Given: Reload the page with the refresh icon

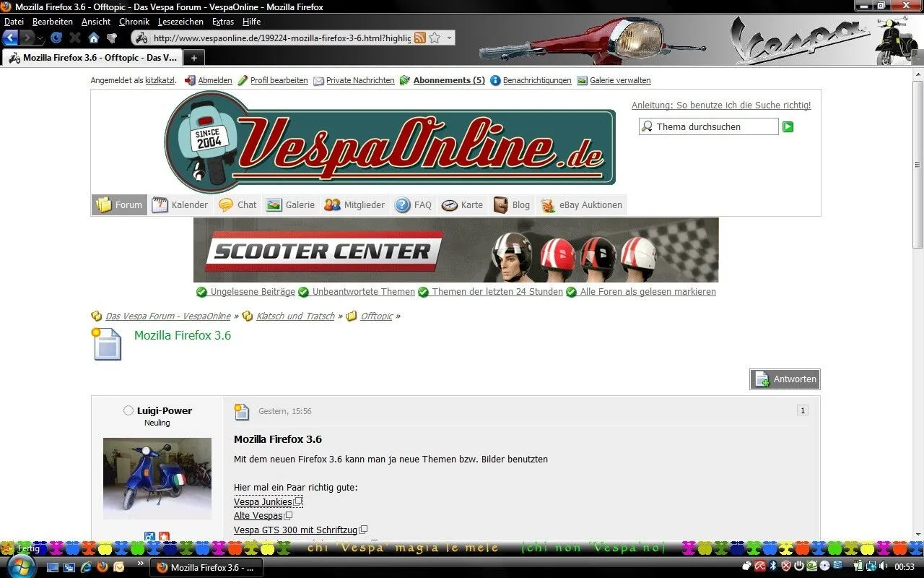Looking at the screenshot, I should 56,38.
